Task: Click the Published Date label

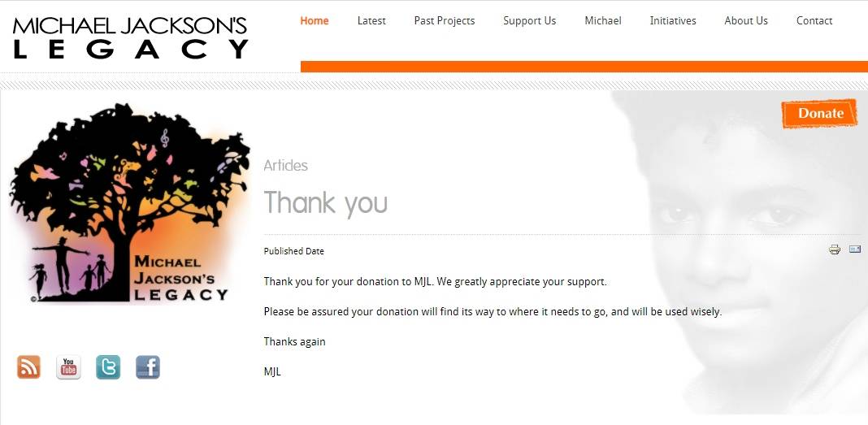Action: click(x=294, y=251)
